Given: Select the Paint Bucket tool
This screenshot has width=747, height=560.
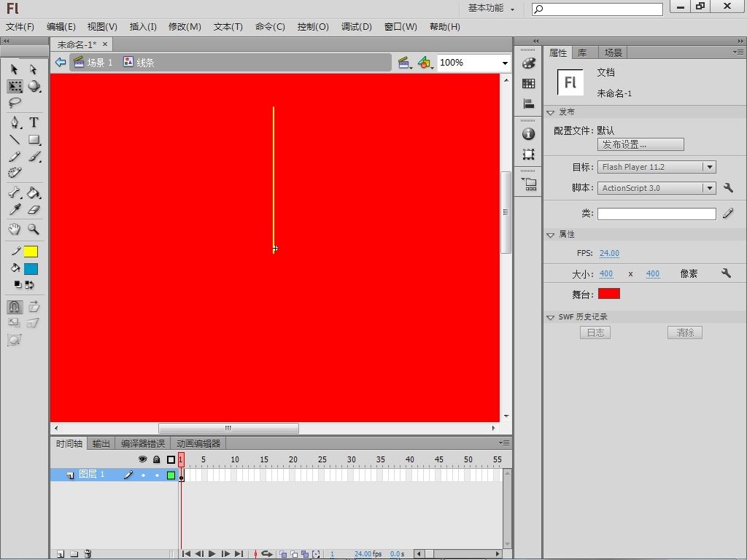Looking at the screenshot, I should 34,192.
